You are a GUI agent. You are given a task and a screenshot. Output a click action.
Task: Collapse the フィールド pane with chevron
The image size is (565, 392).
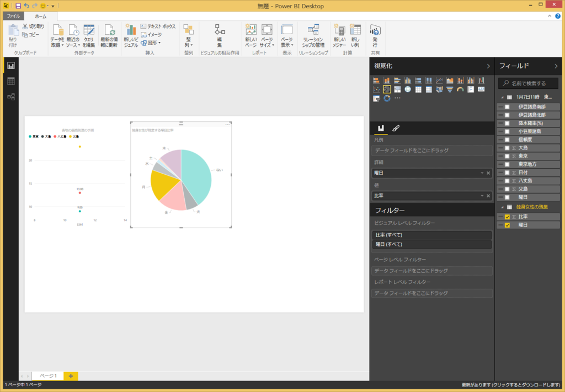coord(556,66)
